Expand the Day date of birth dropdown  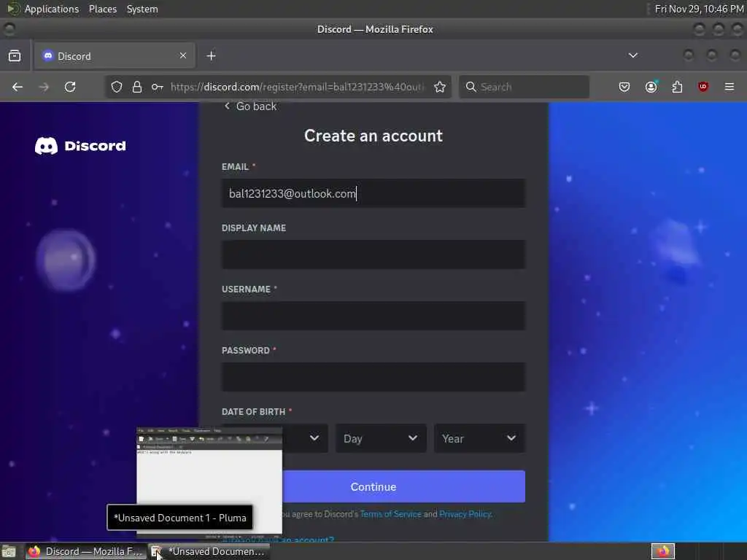[381, 438]
